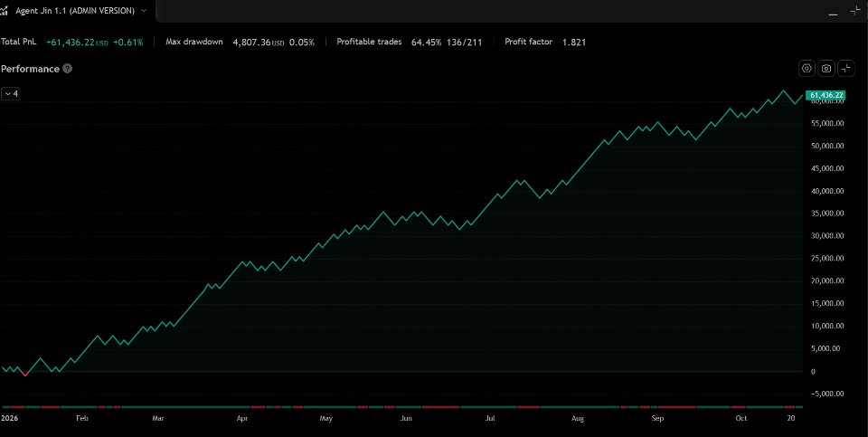Click the 61,436.22 current value price tag
The height and width of the screenshot is (437, 868).
click(x=826, y=95)
